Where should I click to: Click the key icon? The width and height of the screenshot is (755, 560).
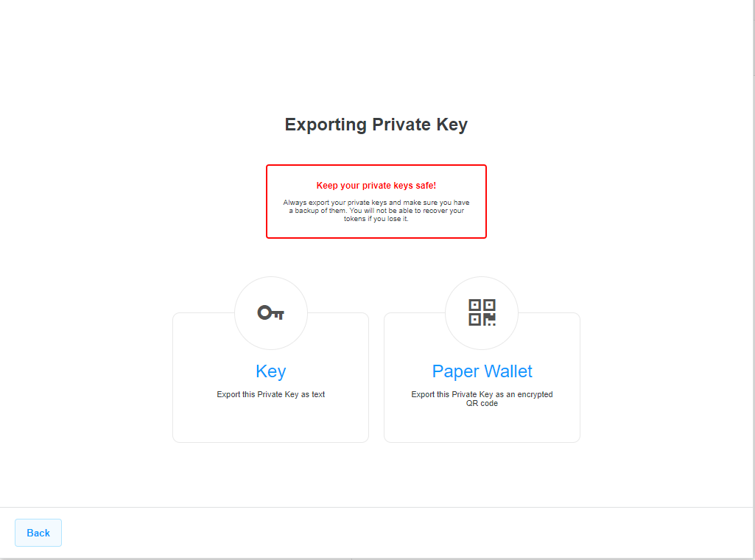pyautogui.click(x=270, y=313)
